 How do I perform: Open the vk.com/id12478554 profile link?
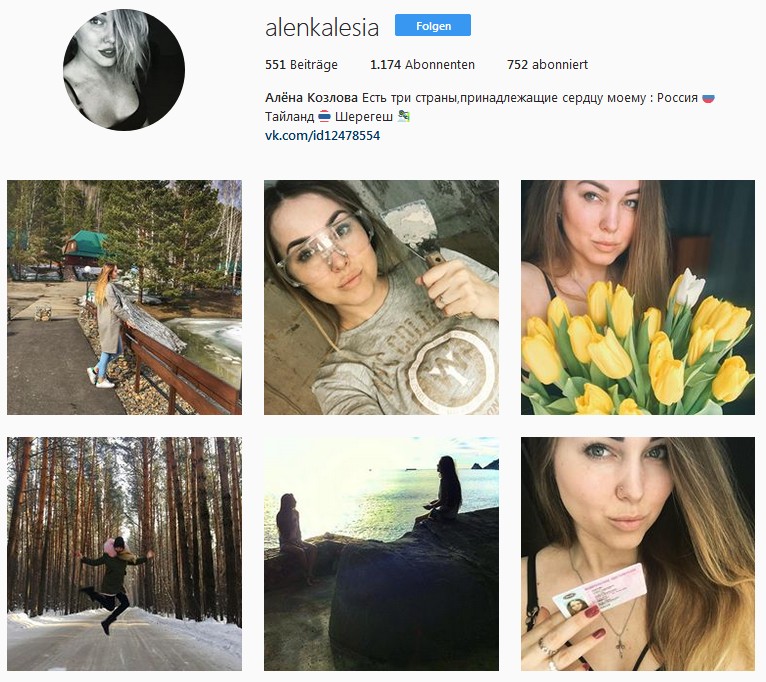[x=322, y=135]
